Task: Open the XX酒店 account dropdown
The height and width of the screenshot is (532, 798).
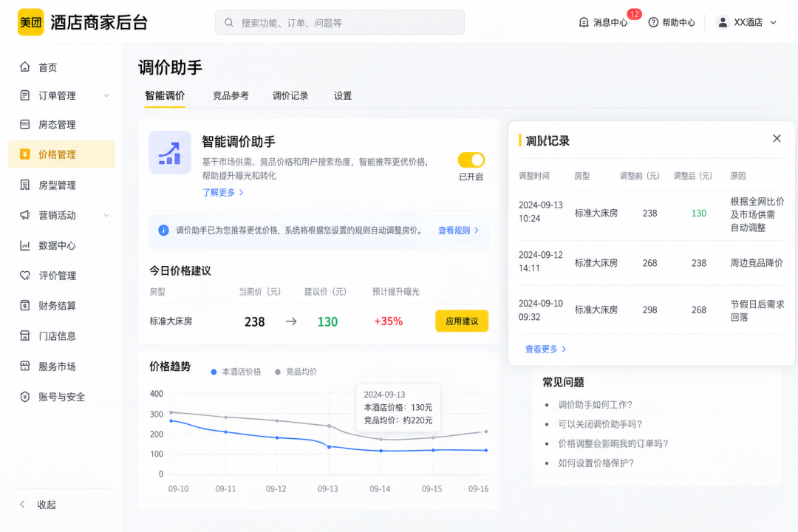Action: (746, 22)
